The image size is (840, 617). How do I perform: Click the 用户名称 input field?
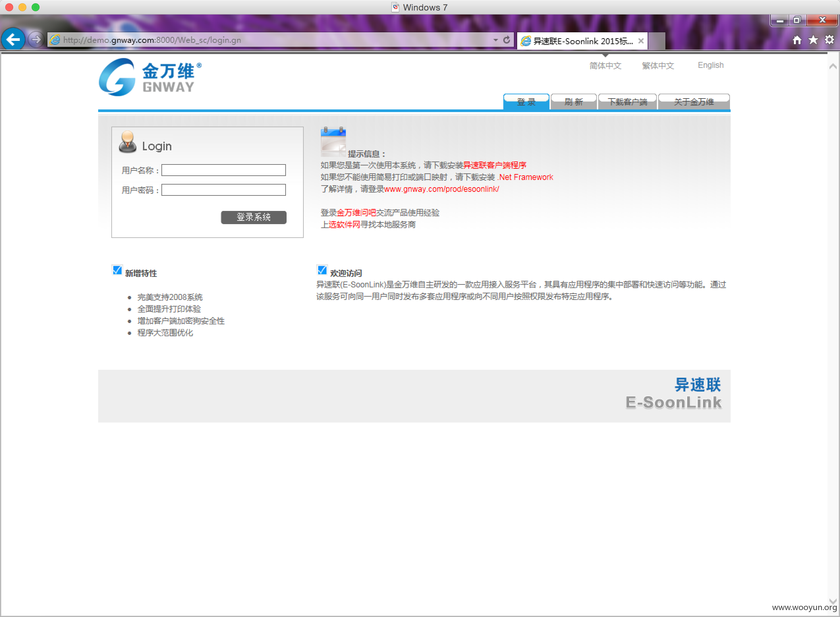tap(224, 170)
